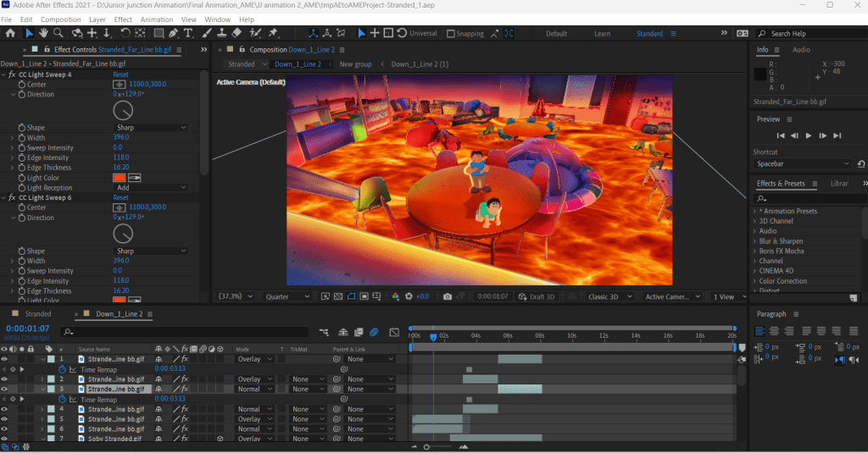Enable the Snapping checkbox
This screenshot has width=868, height=453.
click(x=453, y=34)
